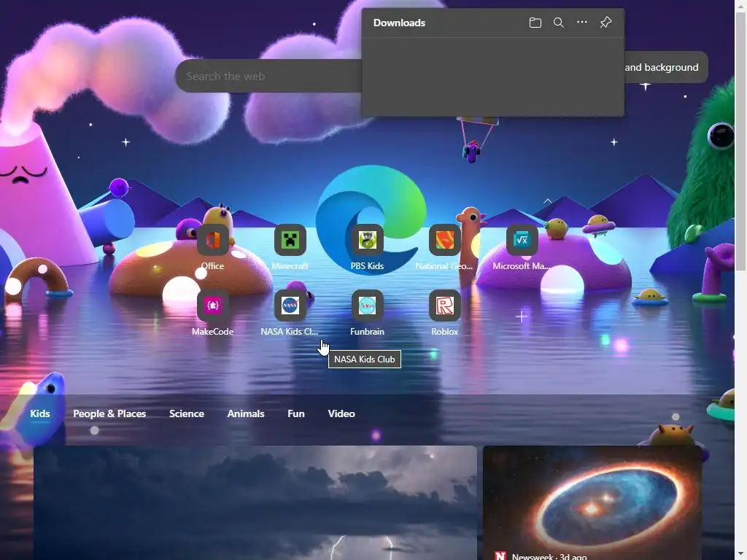The height and width of the screenshot is (560, 747).
Task: Switch to the Animals tab
Action: click(x=245, y=413)
